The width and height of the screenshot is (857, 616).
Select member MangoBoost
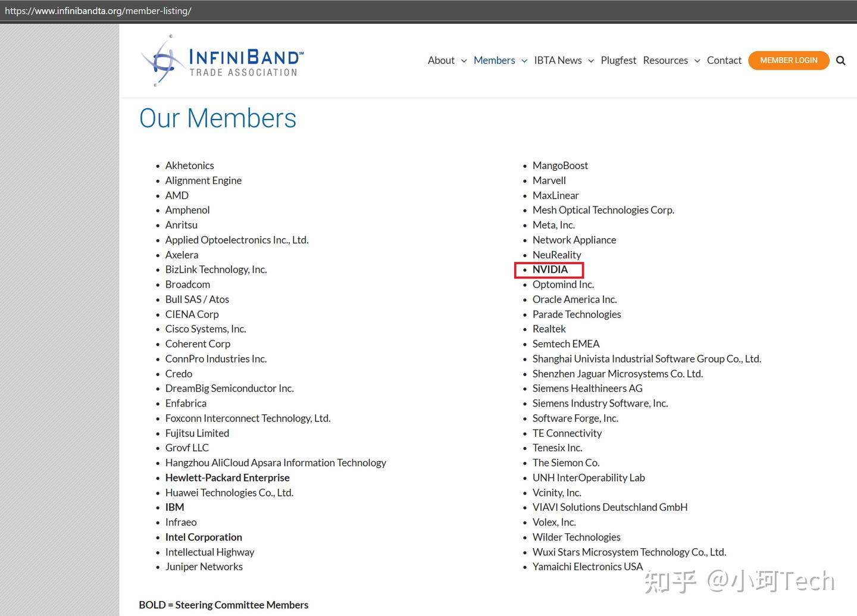click(560, 165)
